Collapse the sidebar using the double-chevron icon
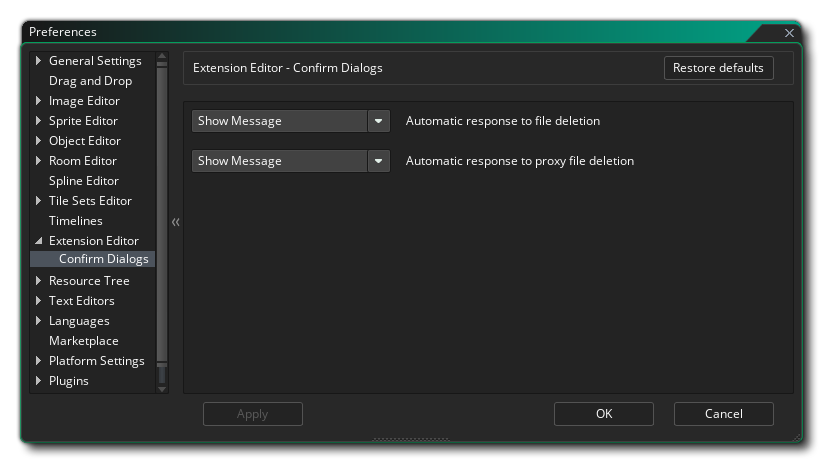 pyautogui.click(x=175, y=222)
